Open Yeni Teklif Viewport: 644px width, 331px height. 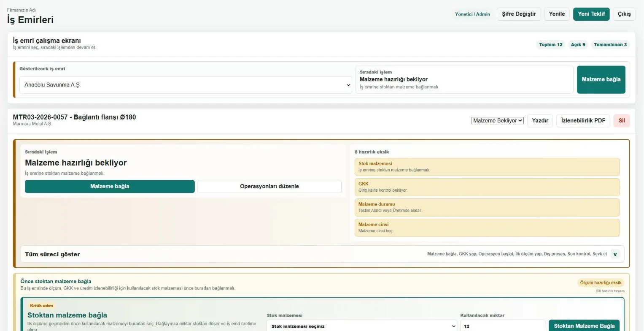(x=591, y=14)
